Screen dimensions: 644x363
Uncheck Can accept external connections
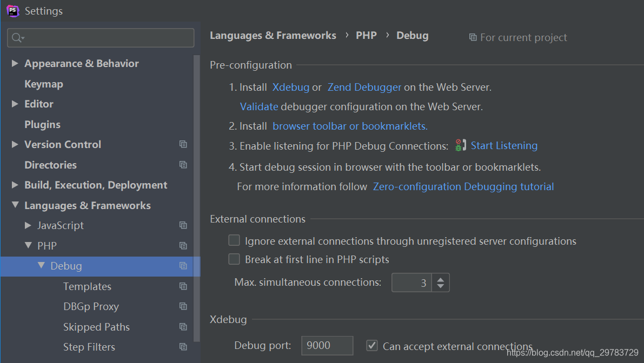pyautogui.click(x=372, y=345)
